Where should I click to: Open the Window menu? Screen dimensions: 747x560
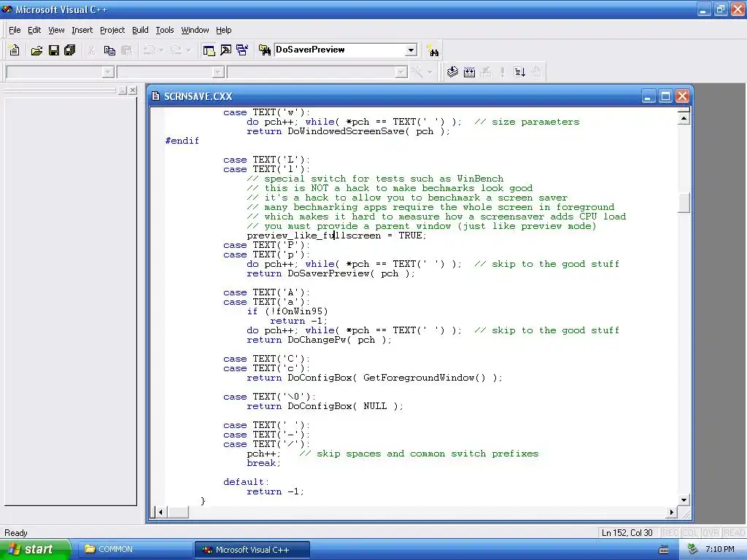click(x=195, y=30)
